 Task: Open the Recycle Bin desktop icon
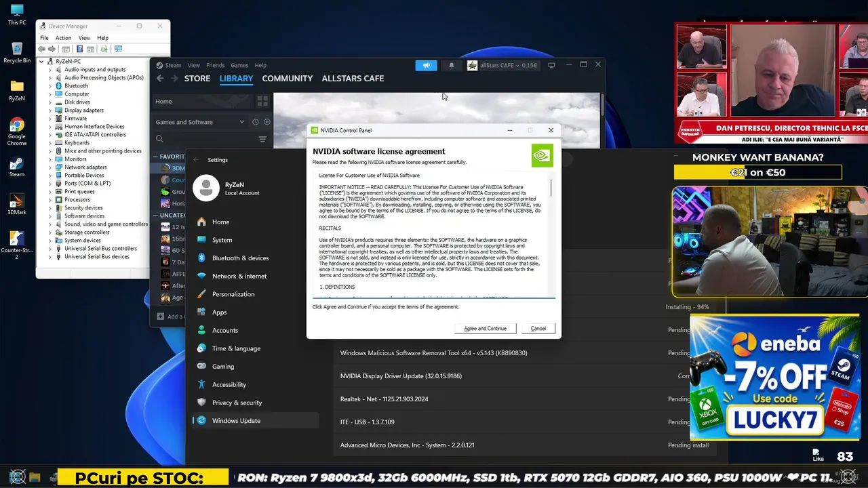(17, 52)
